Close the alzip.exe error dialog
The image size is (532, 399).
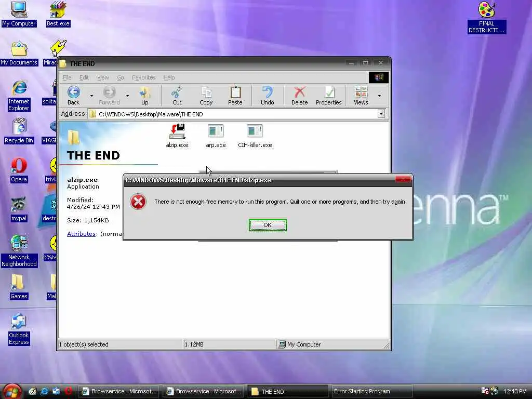[403, 179]
